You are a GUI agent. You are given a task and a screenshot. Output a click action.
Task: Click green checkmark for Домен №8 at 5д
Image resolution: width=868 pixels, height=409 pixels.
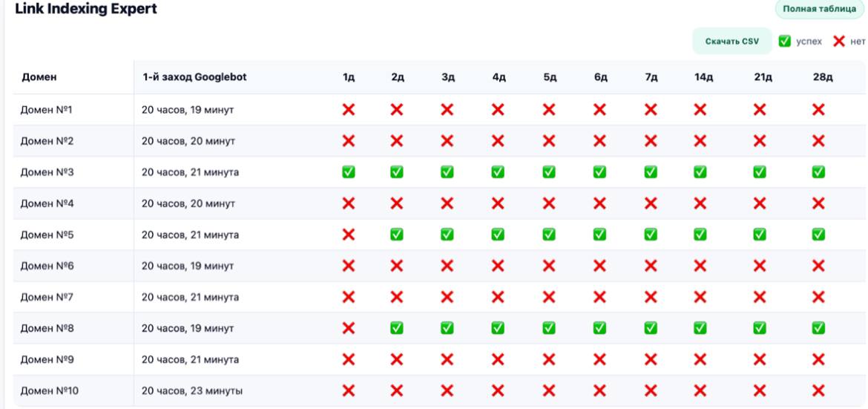point(549,328)
